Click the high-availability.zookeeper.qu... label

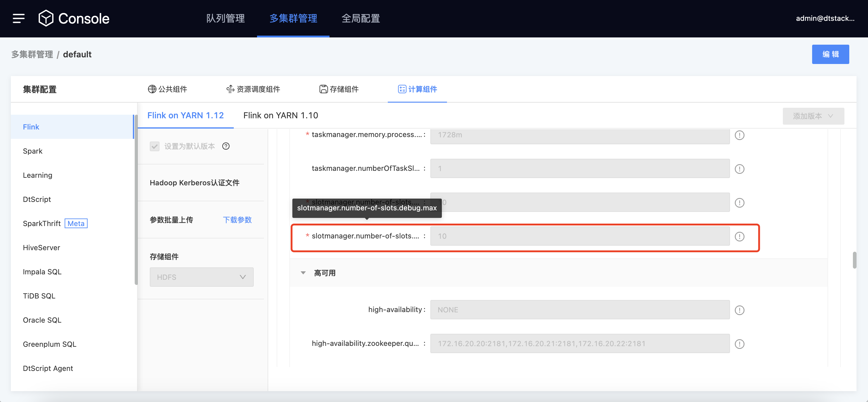(365, 343)
